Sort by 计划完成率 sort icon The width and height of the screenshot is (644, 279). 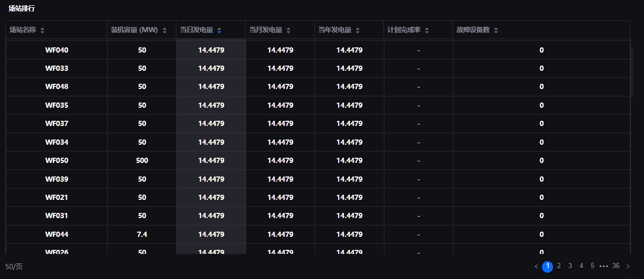pyautogui.click(x=427, y=30)
